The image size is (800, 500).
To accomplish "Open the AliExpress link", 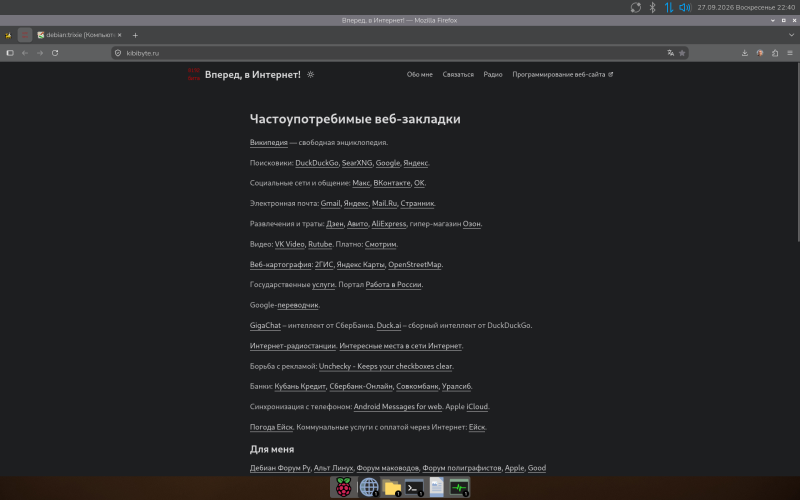I will (388, 223).
